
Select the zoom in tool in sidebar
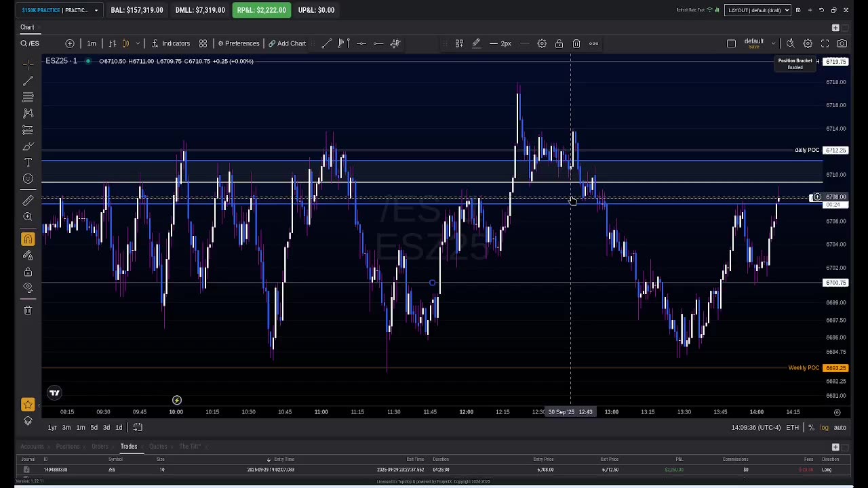(28, 217)
